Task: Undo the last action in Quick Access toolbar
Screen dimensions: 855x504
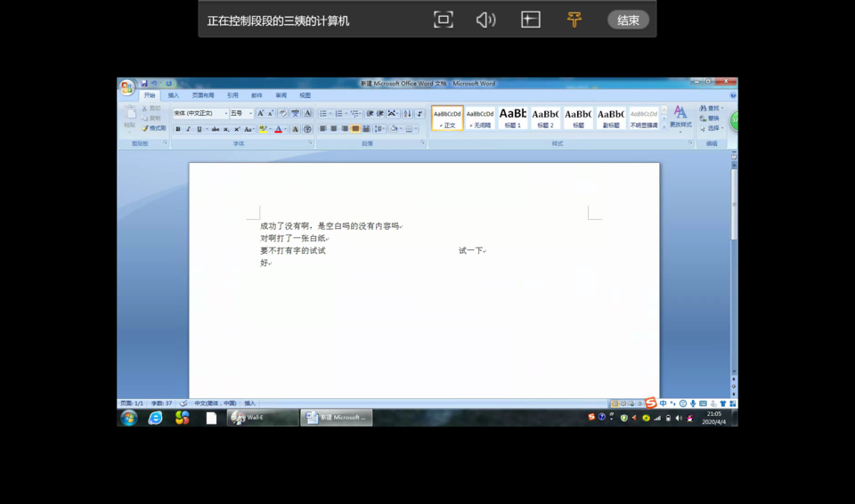Action: (x=154, y=84)
